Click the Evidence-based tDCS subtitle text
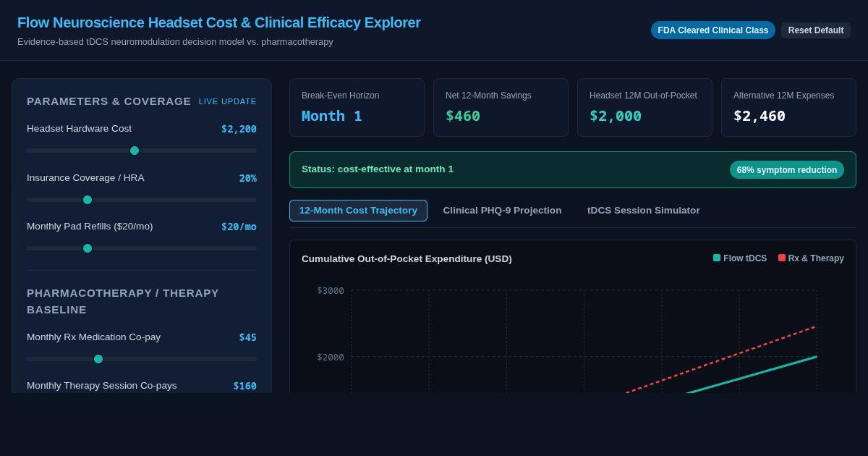The image size is (868, 456). pos(175,42)
